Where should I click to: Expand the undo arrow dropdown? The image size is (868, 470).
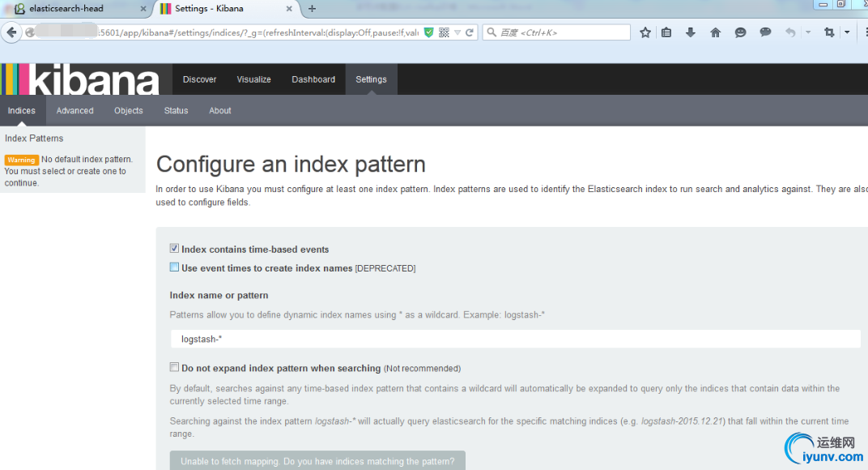808,32
